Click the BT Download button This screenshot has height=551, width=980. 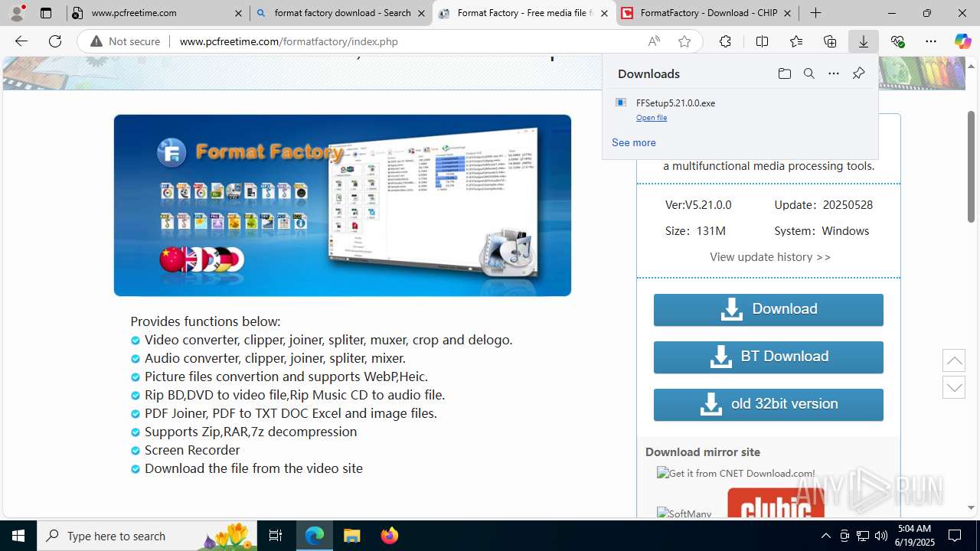(769, 357)
